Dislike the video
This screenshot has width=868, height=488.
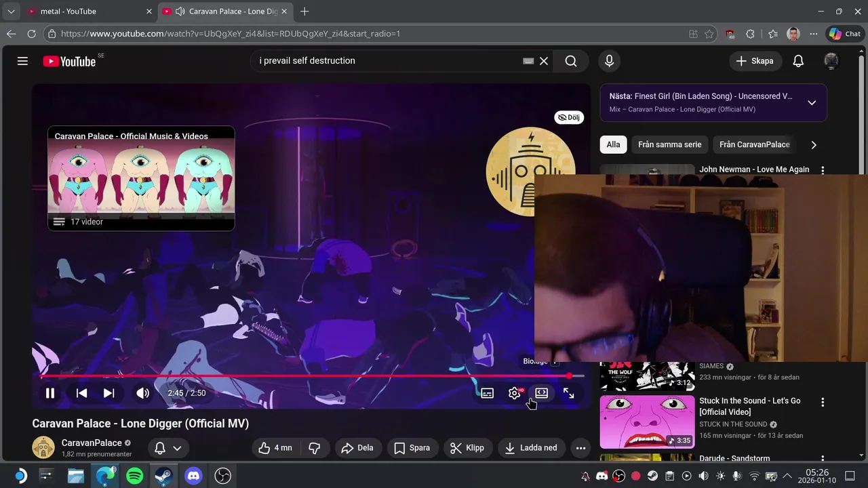pos(315,448)
